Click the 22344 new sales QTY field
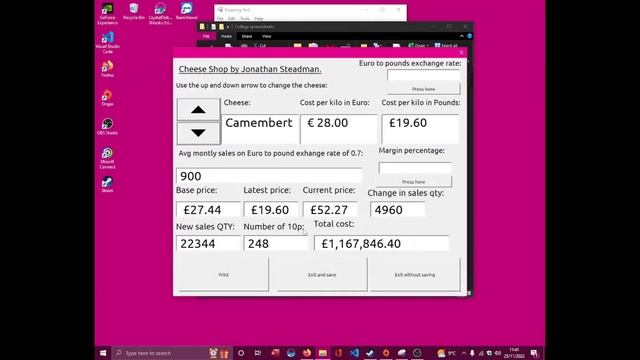The image size is (640, 360). [208, 243]
